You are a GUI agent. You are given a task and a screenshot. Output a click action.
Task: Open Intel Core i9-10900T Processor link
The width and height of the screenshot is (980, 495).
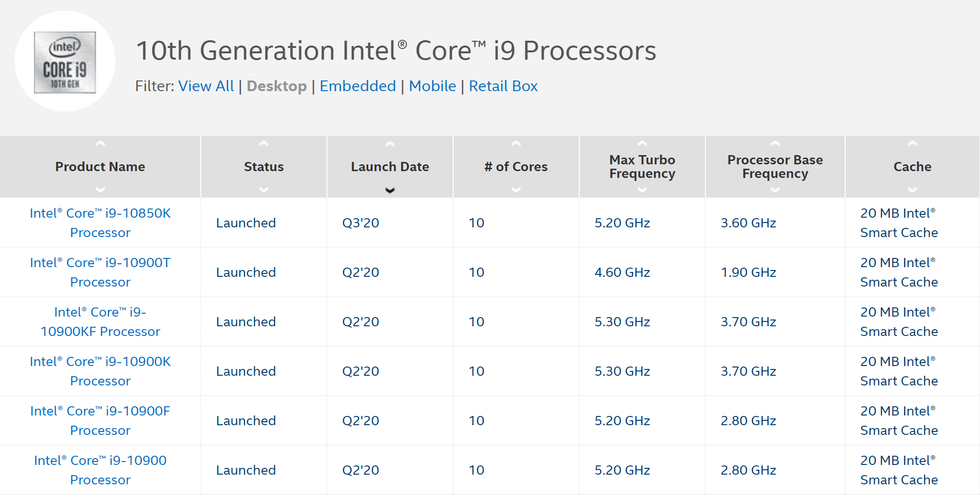click(100, 272)
